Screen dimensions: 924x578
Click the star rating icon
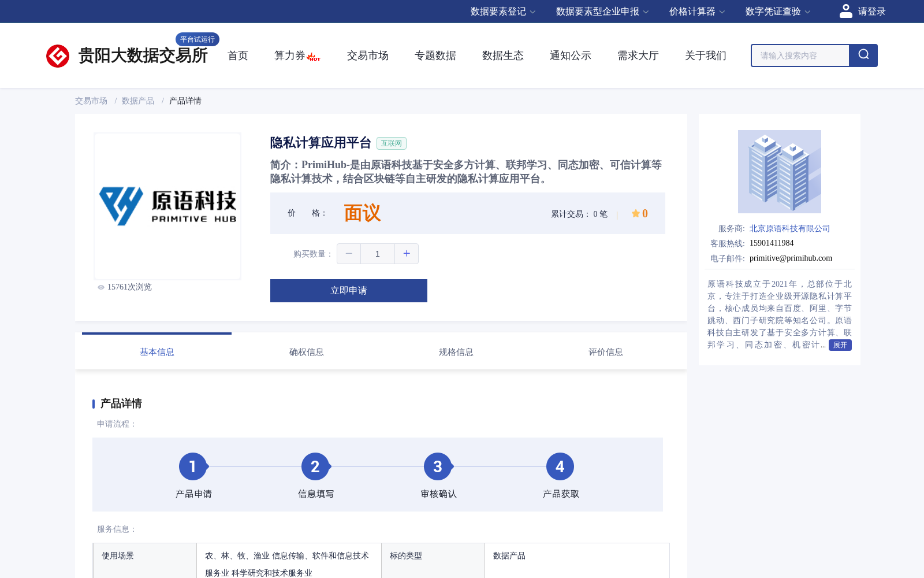(635, 213)
